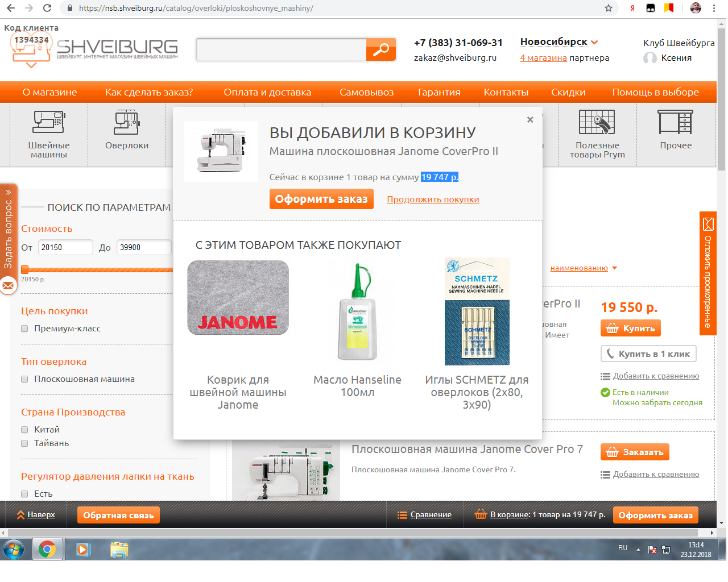Check the Китай country checkbox
This screenshot has width=728, height=582.
click(24, 430)
